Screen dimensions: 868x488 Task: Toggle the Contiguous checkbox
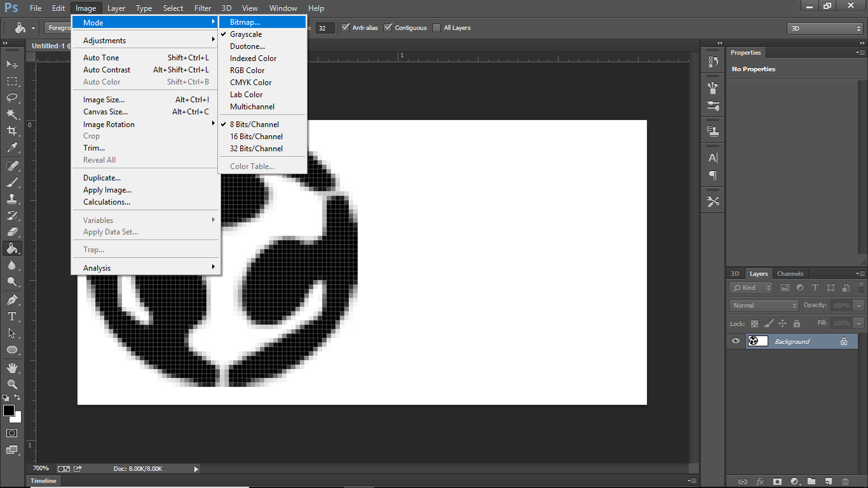point(388,28)
